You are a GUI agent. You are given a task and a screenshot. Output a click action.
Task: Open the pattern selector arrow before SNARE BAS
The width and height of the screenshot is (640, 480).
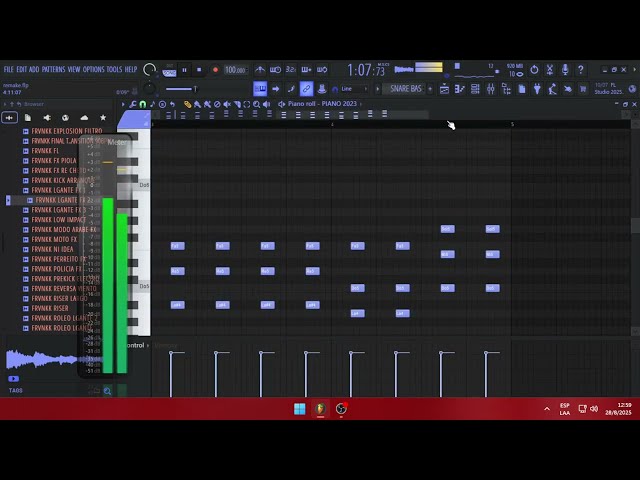(x=378, y=89)
